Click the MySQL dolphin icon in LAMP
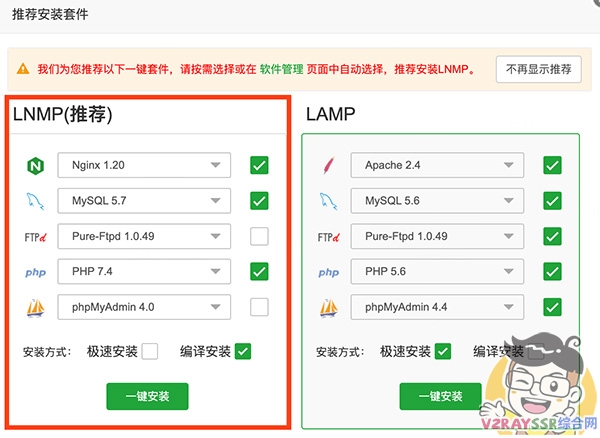 click(329, 201)
